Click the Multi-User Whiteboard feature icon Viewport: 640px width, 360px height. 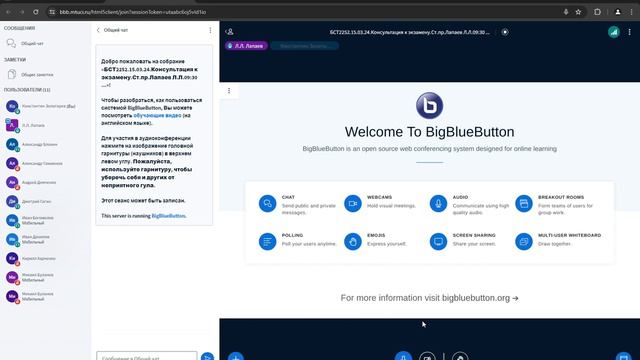524,242
